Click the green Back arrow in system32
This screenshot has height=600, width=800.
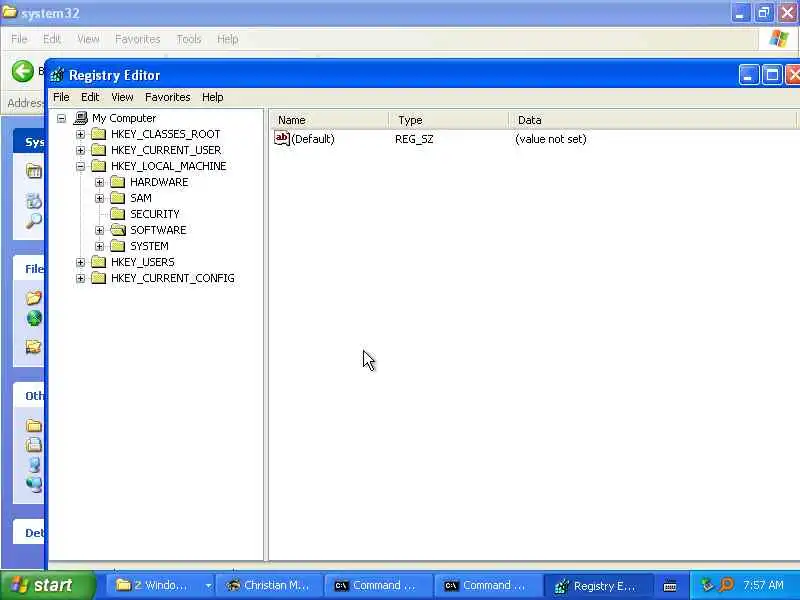click(x=22, y=71)
